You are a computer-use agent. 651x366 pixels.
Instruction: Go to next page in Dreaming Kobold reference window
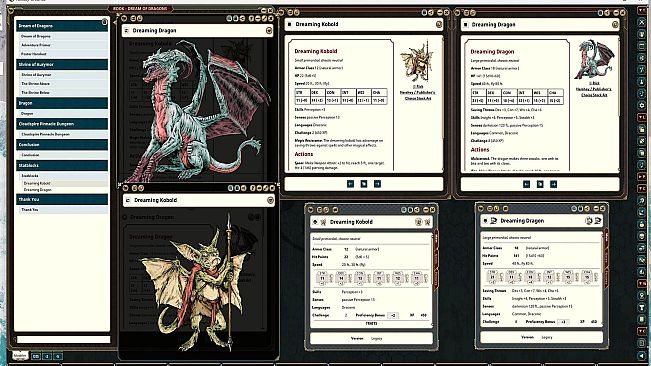tap(377, 184)
